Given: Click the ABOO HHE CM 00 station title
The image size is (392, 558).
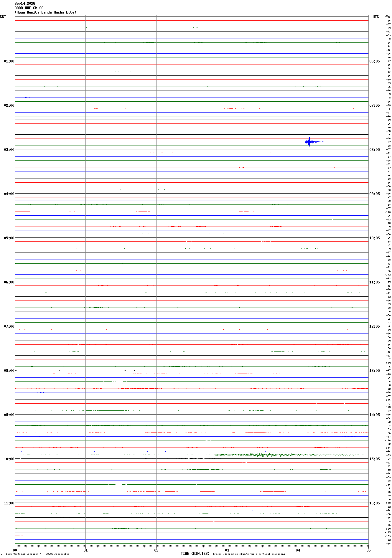Looking at the screenshot, I should (x=29, y=8).
